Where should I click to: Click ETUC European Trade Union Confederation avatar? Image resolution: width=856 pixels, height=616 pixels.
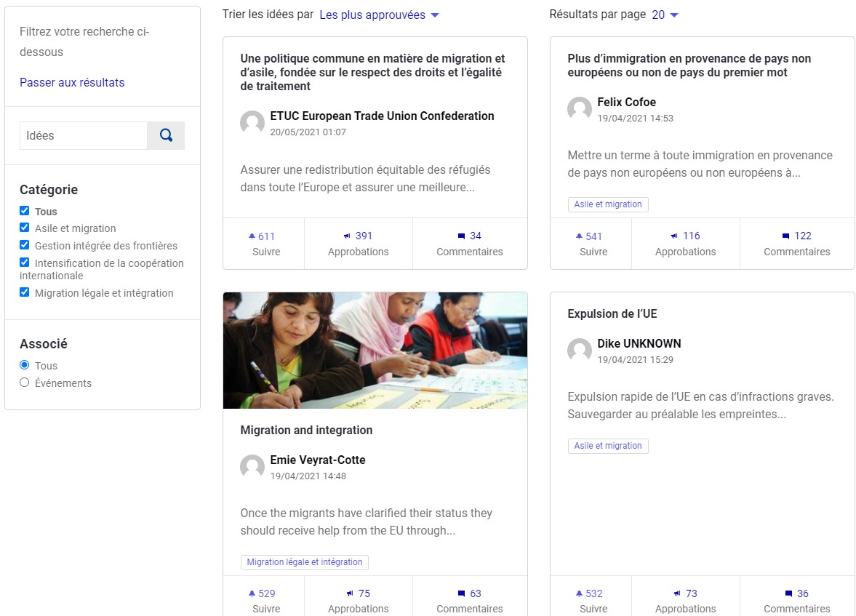252,122
